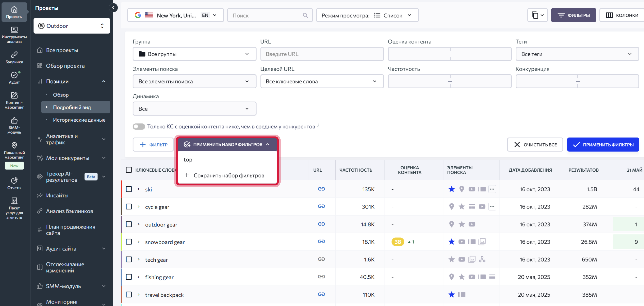Open Инсайты in sidebar

point(57,195)
